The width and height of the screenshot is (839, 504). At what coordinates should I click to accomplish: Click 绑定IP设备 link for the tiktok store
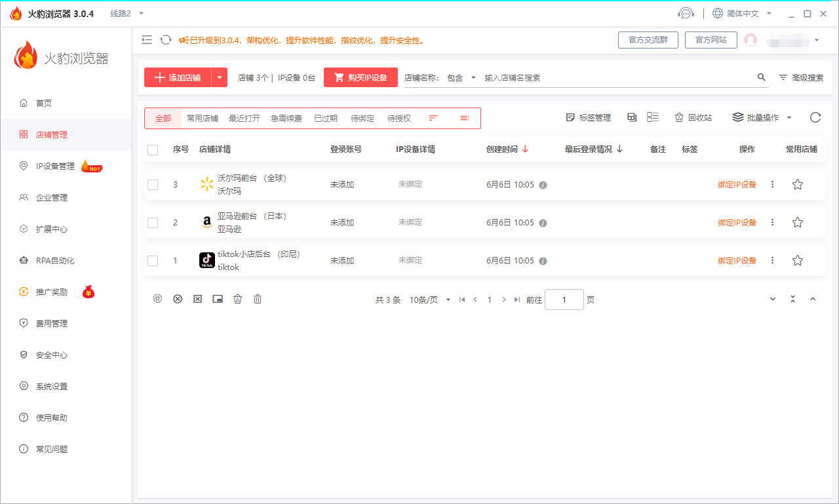pos(737,261)
